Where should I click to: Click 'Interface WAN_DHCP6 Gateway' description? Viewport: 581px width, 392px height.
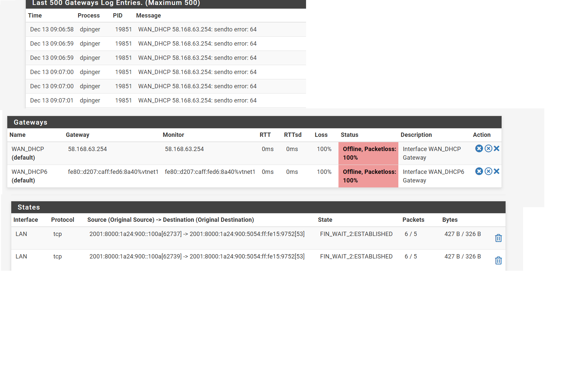[x=433, y=176]
